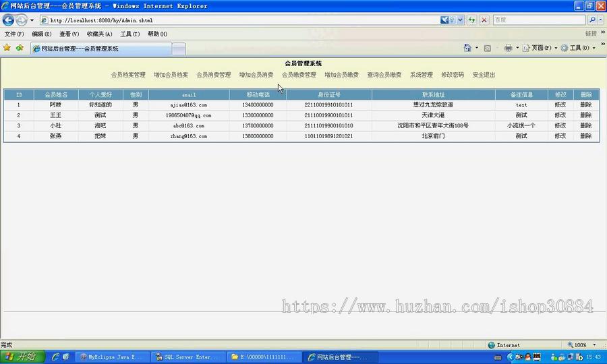This screenshot has width=607, height=364.
Task: Click the address bar compatibility view icon
Action: coord(444,20)
